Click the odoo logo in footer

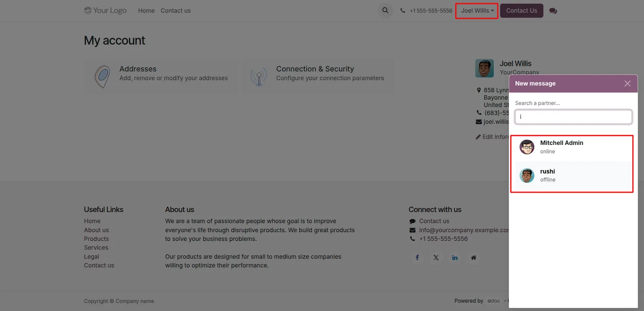tap(494, 301)
